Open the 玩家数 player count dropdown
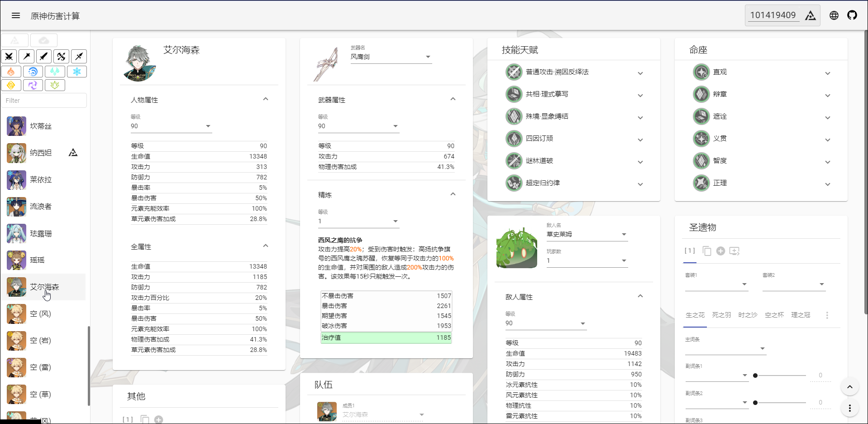 587,260
